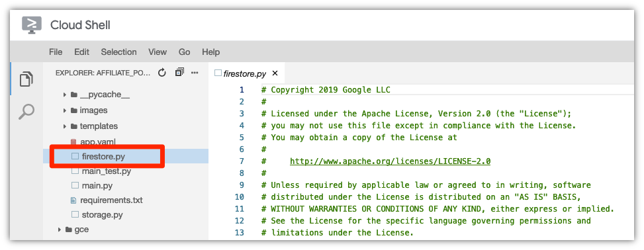Place cursor on Copyright 2019 Google LLC line
Viewport: 644px width, 250px height.
point(326,90)
